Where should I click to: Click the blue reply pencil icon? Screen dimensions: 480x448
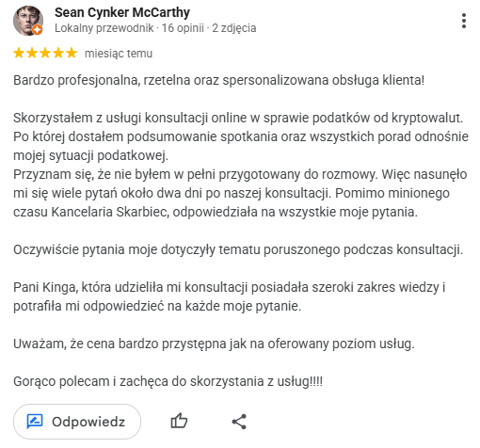point(35,422)
